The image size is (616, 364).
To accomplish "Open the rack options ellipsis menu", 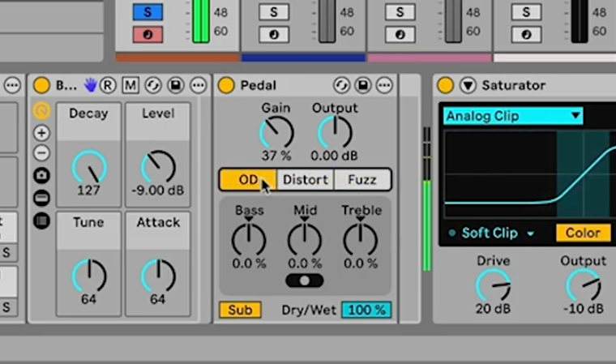I will 199,85.
